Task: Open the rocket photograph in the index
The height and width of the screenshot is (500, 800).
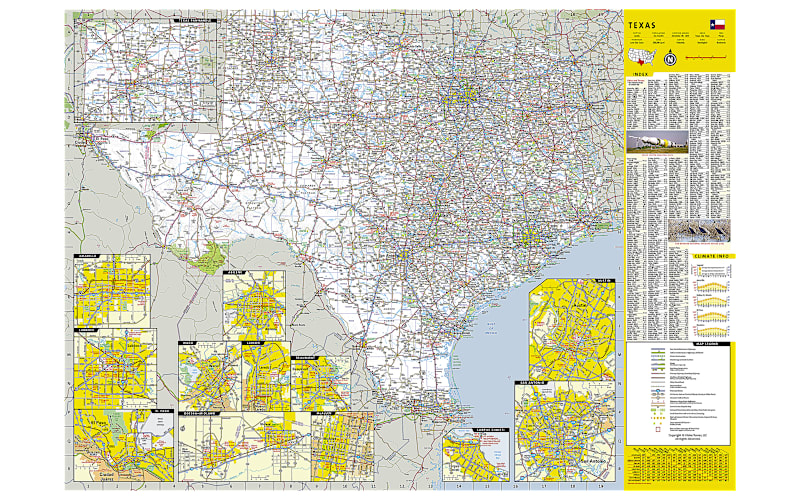Action: (x=657, y=141)
